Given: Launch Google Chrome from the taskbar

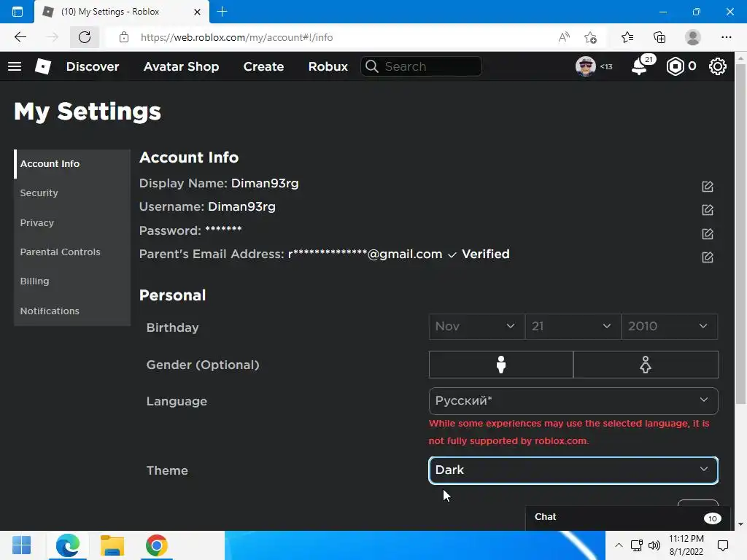Looking at the screenshot, I should [157, 545].
